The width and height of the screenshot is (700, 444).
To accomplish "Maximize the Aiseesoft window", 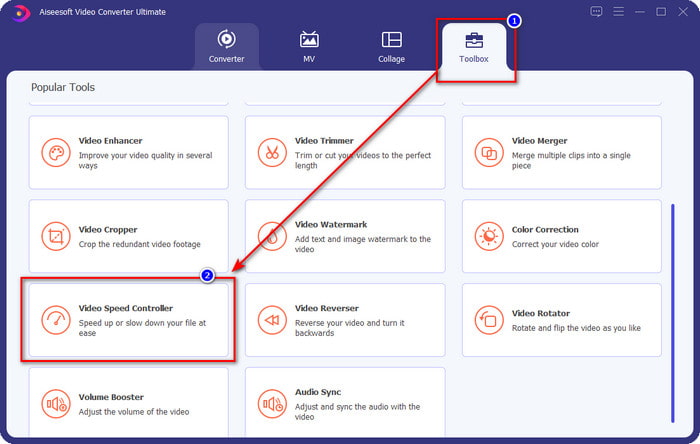I will click(661, 12).
